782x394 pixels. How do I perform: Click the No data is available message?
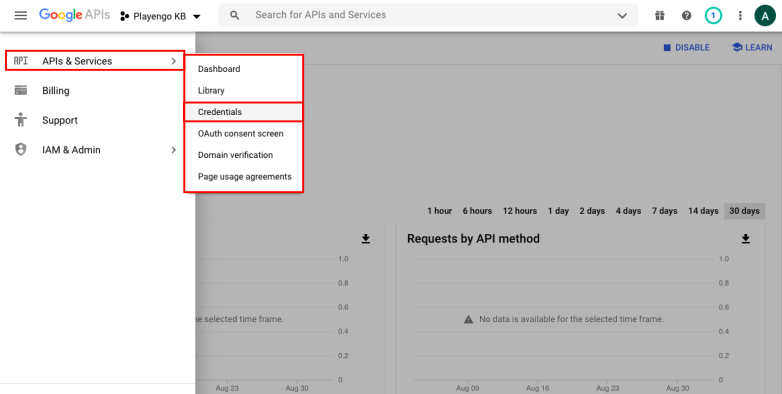[572, 319]
